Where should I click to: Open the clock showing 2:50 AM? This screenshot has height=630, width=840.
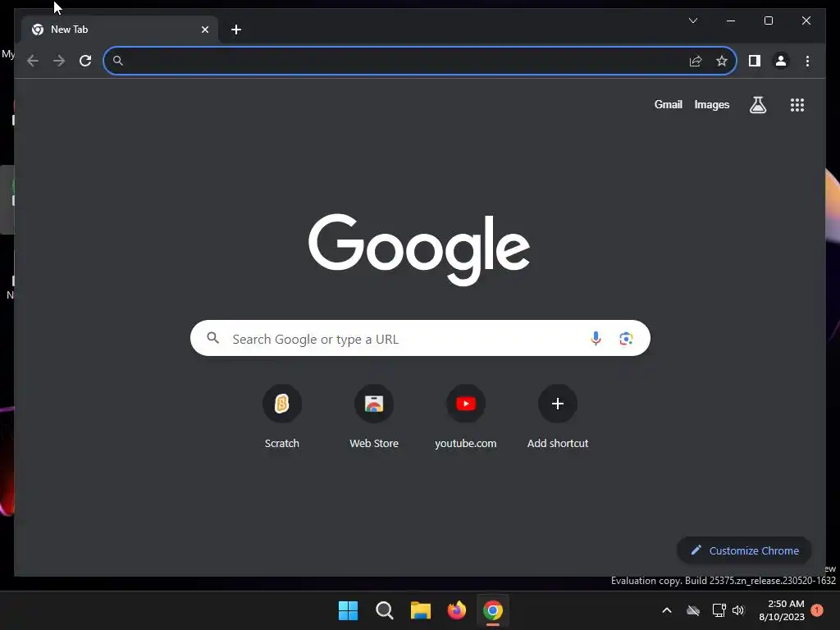[782, 610]
